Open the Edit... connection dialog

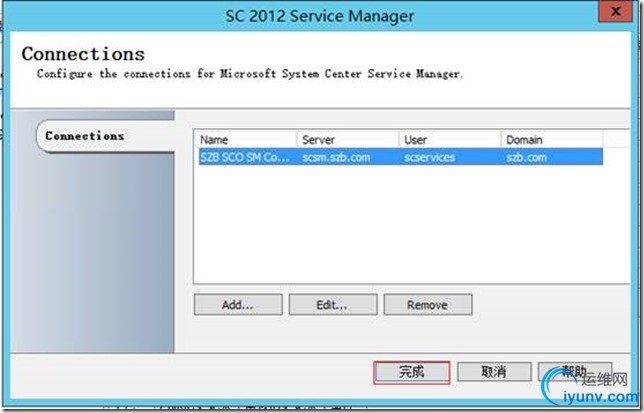[333, 305]
